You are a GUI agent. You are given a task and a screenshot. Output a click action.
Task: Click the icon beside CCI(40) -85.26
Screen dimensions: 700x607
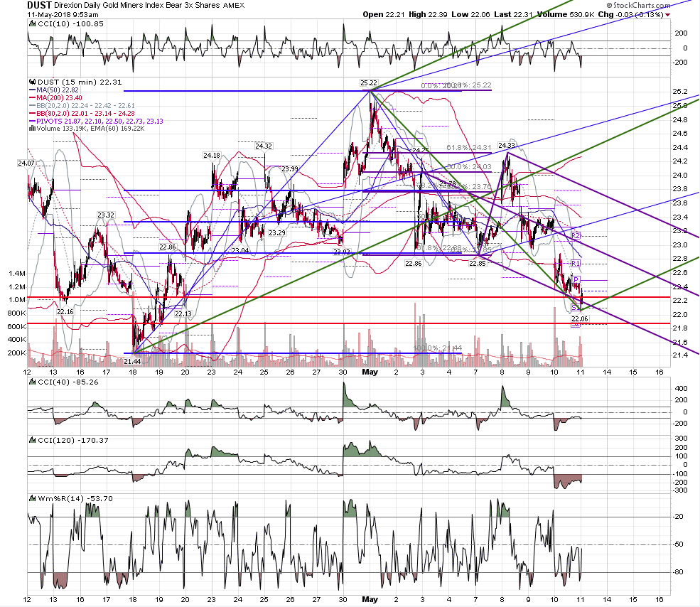pyautogui.click(x=32, y=382)
